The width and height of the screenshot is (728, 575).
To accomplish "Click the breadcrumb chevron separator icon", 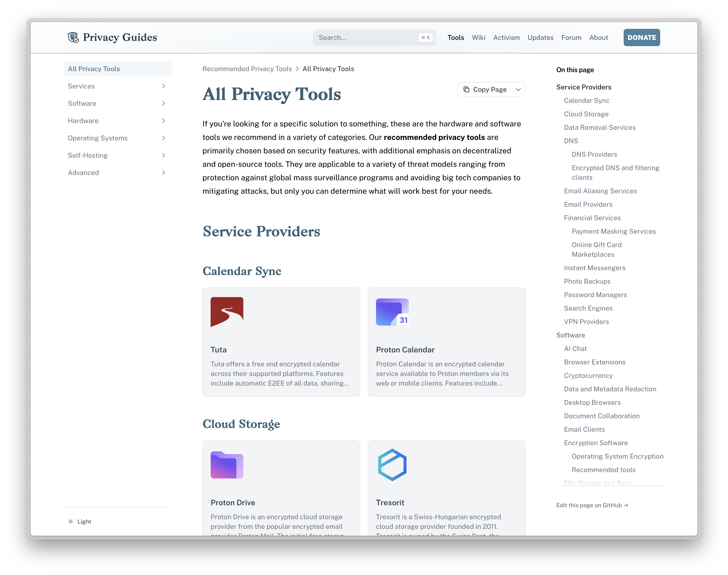I will 297,69.
